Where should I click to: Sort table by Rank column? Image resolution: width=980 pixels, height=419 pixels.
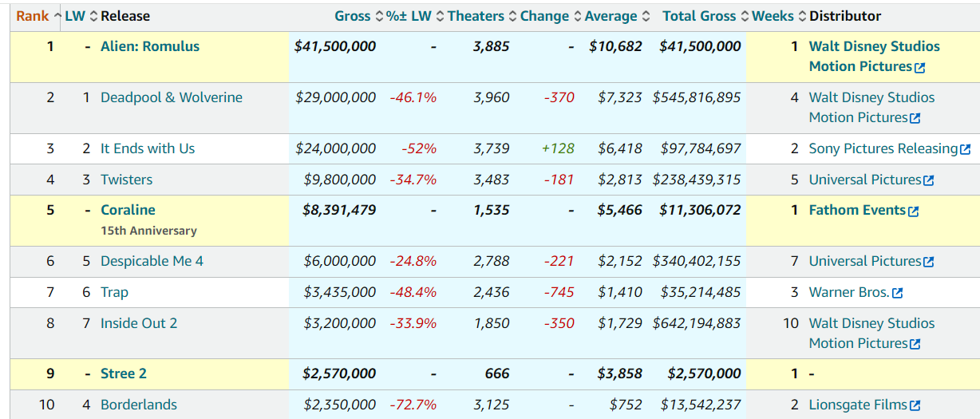point(32,16)
